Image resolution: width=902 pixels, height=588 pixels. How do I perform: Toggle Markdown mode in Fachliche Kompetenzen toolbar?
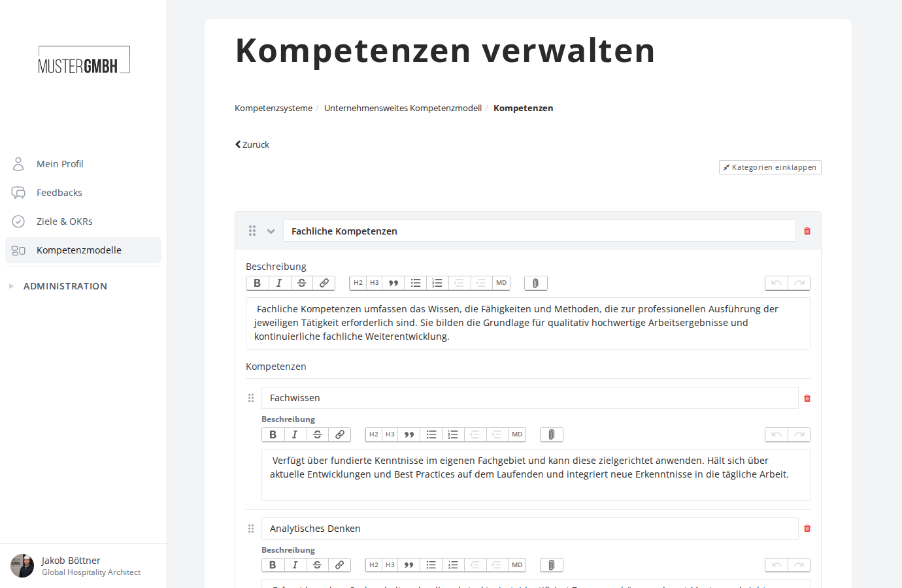coord(501,283)
